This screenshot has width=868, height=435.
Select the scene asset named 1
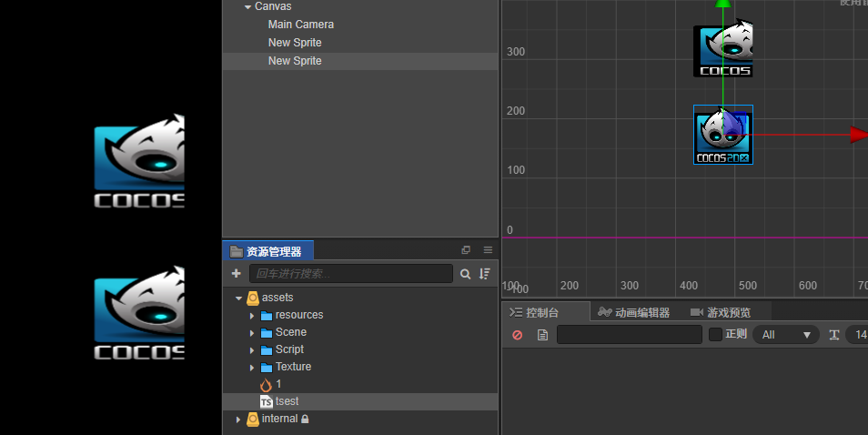[x=278, y=383]
